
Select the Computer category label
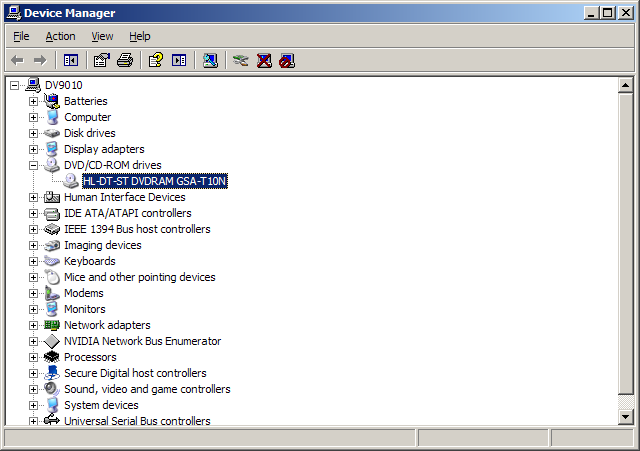click(87, 117)
